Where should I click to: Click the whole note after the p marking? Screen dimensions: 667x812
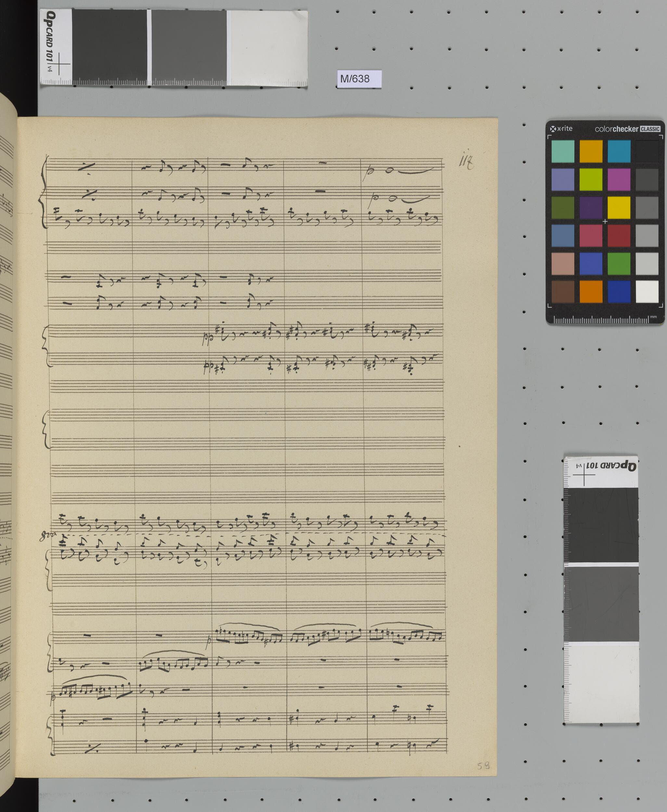(390, 171)
